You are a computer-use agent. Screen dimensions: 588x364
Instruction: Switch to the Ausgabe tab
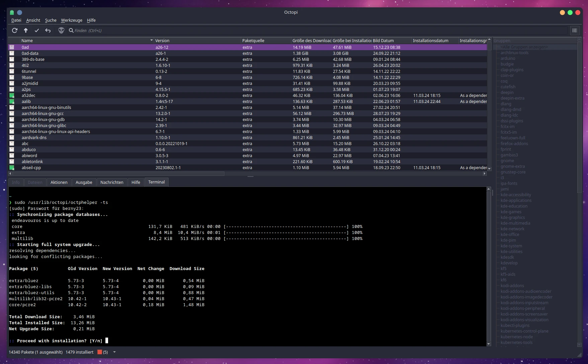coord(84,183)
